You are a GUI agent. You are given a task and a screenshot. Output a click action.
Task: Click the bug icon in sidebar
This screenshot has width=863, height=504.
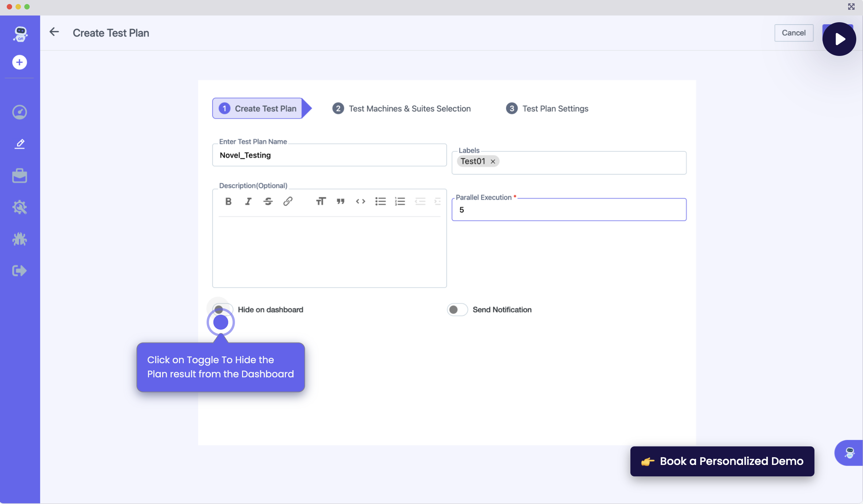click(20, 239)
